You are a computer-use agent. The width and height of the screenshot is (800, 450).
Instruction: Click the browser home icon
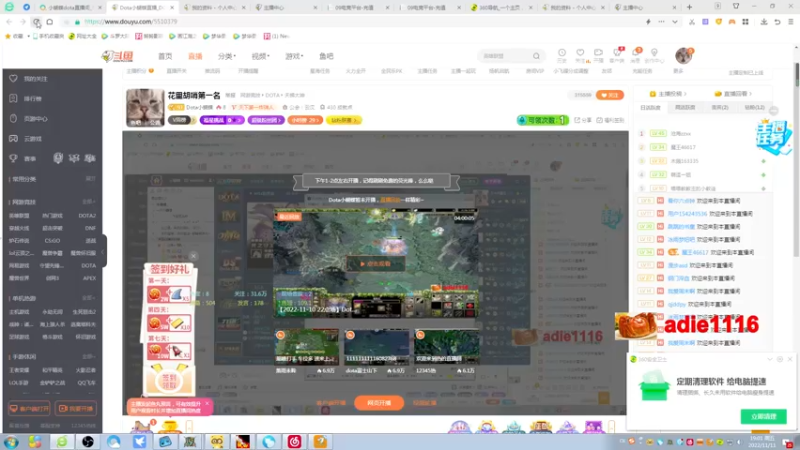point(49,22)
